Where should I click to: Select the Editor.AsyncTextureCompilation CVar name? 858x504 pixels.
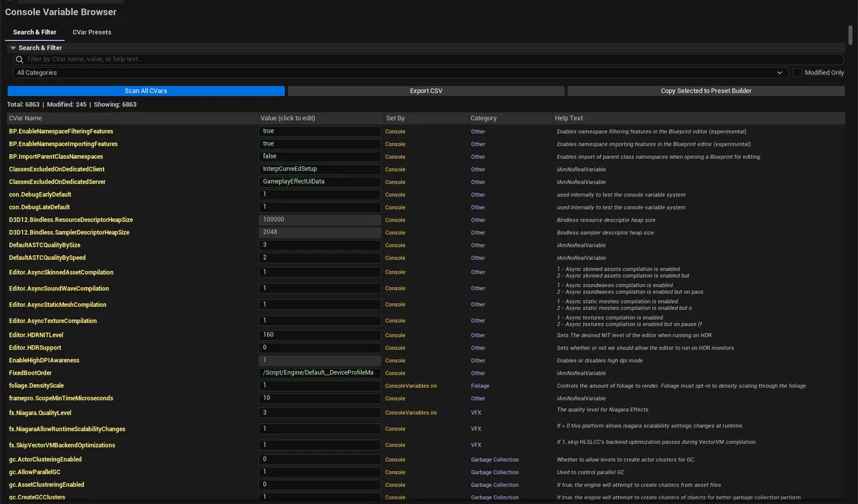52,321
